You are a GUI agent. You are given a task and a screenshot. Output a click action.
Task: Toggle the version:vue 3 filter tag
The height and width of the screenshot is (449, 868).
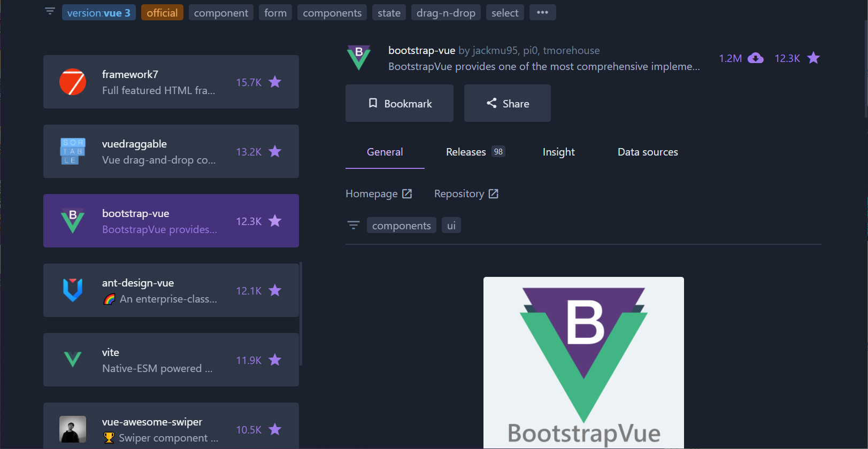99,12
